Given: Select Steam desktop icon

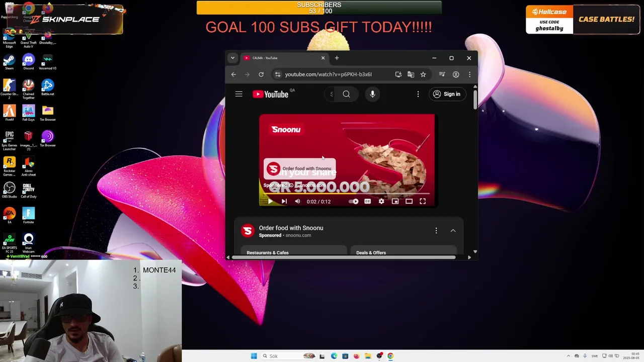Looking at the screenshot, I should tap(9, 62).
